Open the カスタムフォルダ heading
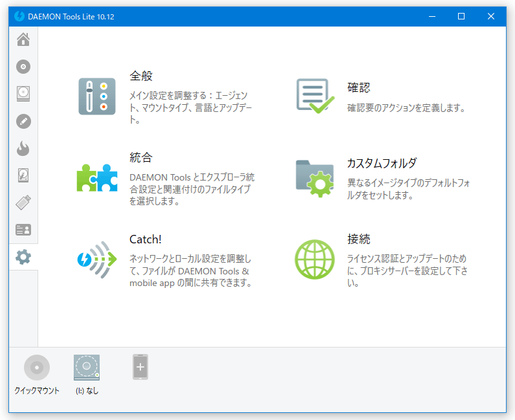 pyautogui.click(x=382, y=163)
